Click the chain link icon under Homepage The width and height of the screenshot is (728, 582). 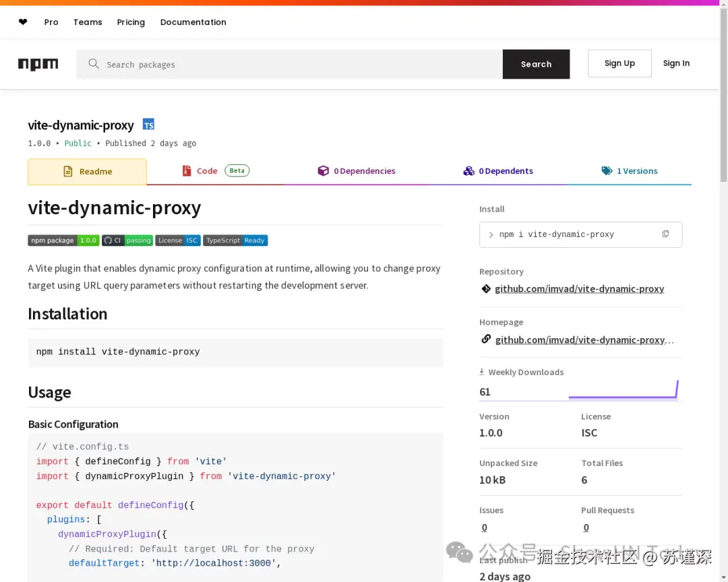486,339
